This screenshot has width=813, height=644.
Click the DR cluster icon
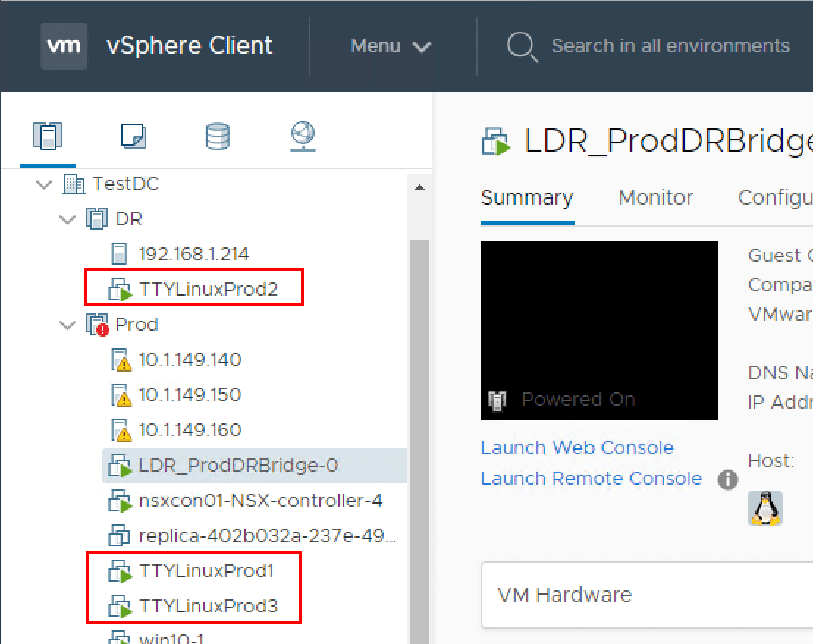(97, 219)
